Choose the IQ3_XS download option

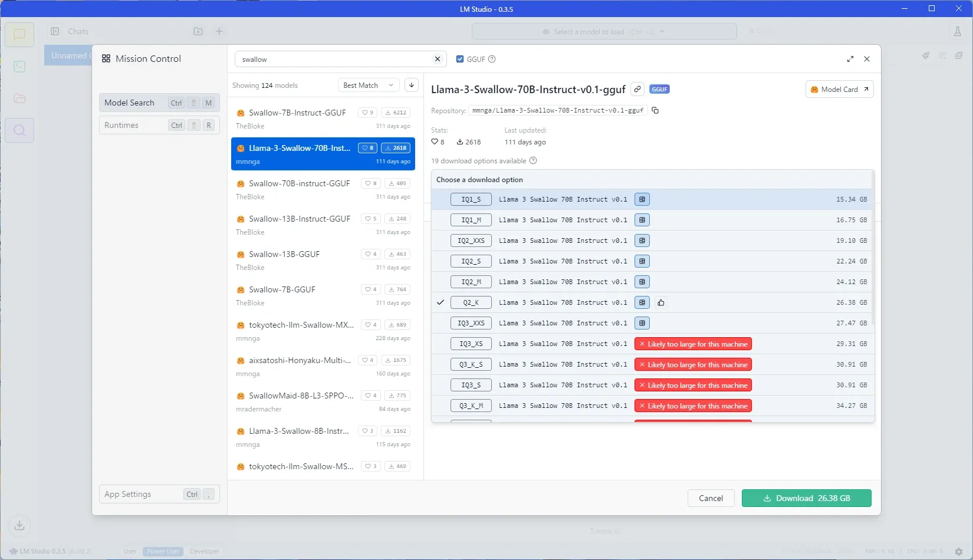pos(652,344)
